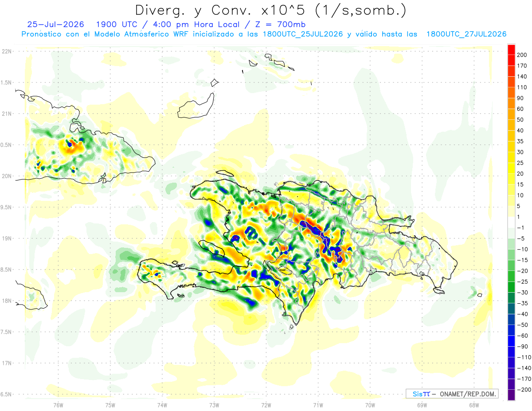The height and width of the screenshot is (411, 532).
Task: Click the '76W' longitude axis label
Action: (x=58, y=404)
